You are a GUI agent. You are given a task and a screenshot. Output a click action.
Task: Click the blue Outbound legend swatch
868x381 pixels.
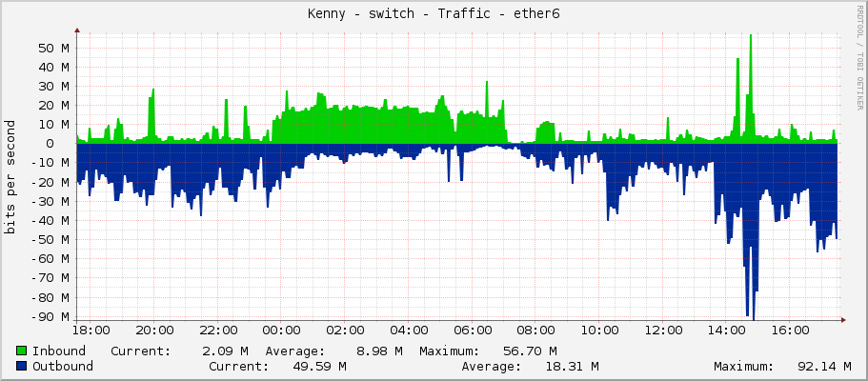(22, 366)
